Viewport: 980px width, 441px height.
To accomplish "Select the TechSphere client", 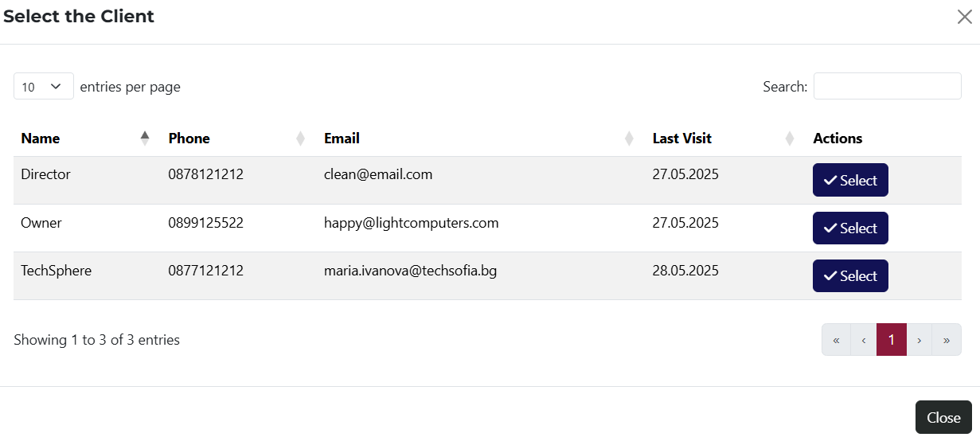I will 849,276.
